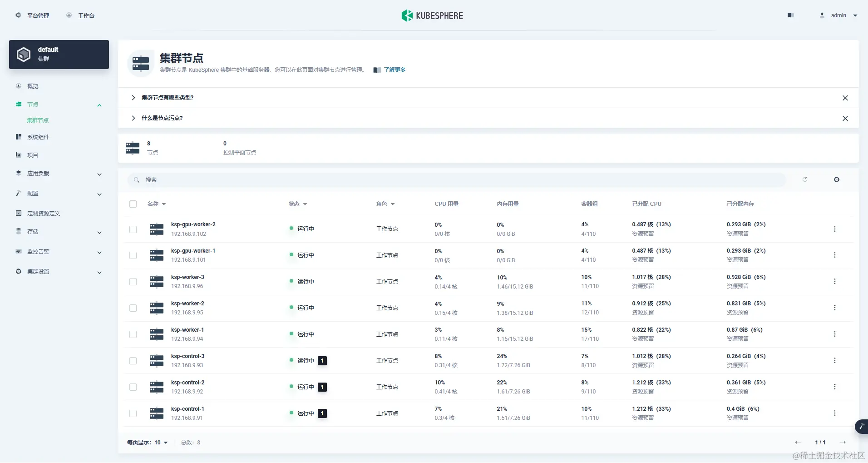Open more actions for ksp-gpu-worker-2

tap(834, 229)
